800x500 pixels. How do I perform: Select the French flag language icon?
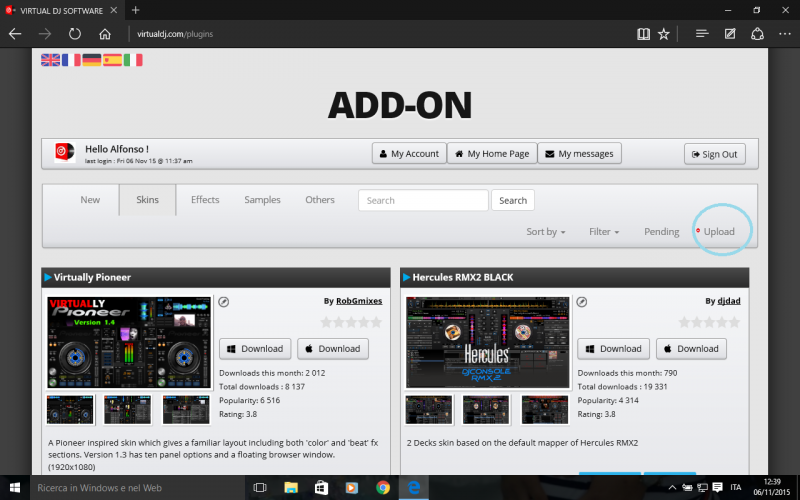pos(71,60)
